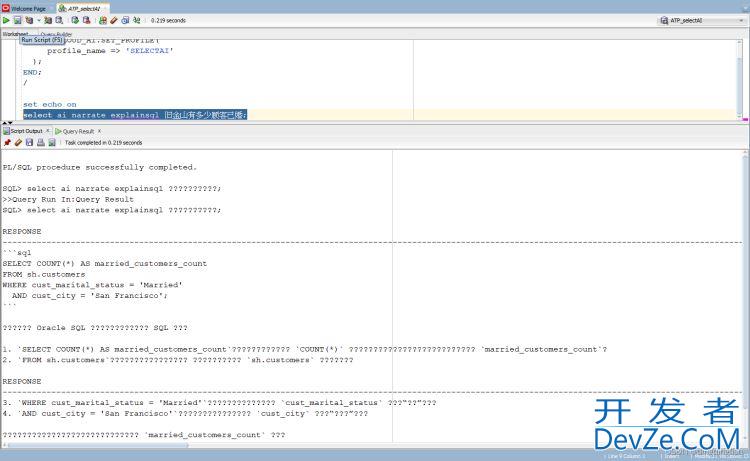The width and height of the screenshot is (750, 461).
Task: Open the ATP_selectAI connection dropdown
Action: (x=741, y=20)
